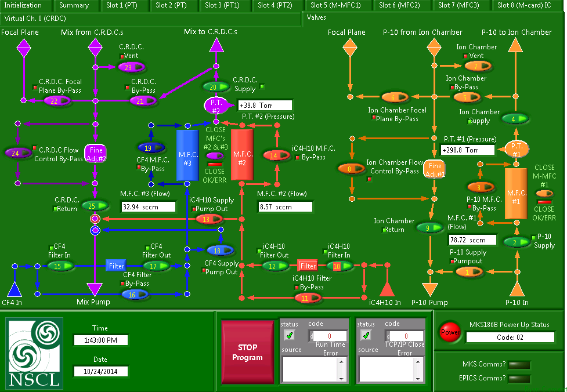Toggle TCP/IP Close Error status checkbox
567x392 pixels.
point(367,335)
